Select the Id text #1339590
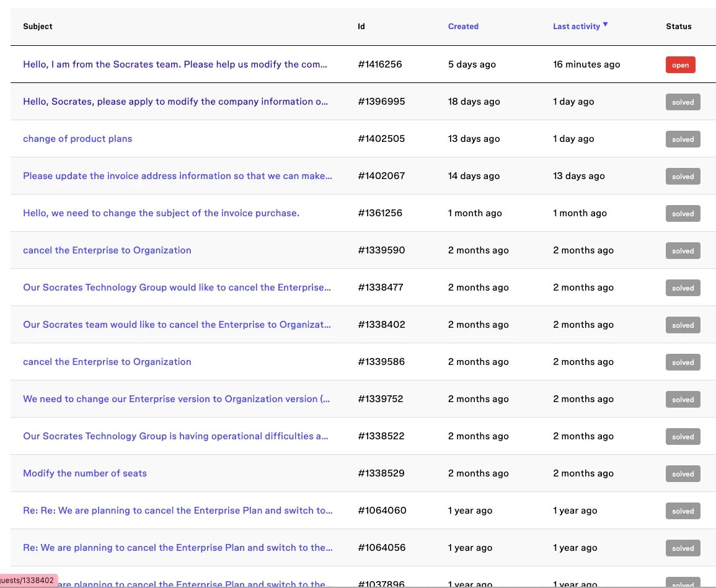Image resolution: width=716 pixels, height=588 pixels. pyautogui.click(x=381, y=250)
